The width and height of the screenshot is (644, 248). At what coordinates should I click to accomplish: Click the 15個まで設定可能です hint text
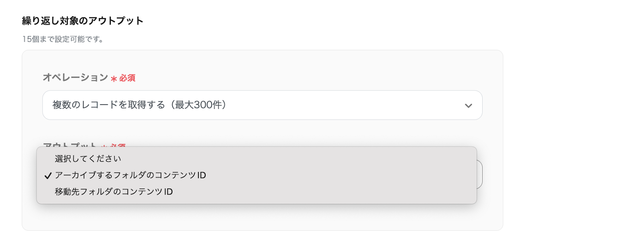(63, 39)
